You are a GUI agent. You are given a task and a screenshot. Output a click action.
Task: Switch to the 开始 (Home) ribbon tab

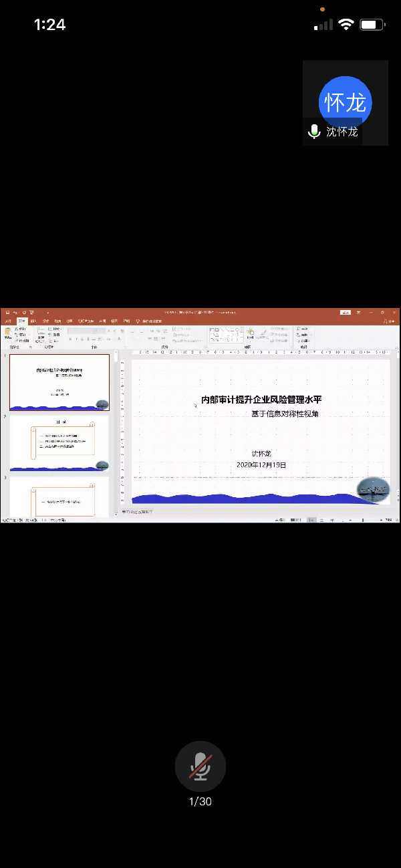click(21, 321)
